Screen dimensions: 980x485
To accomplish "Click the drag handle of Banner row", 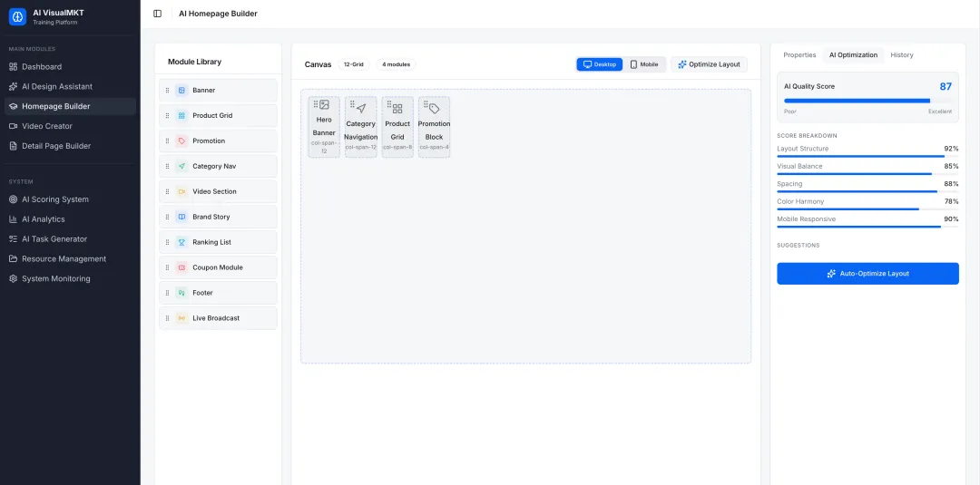I will coord(168,91).
